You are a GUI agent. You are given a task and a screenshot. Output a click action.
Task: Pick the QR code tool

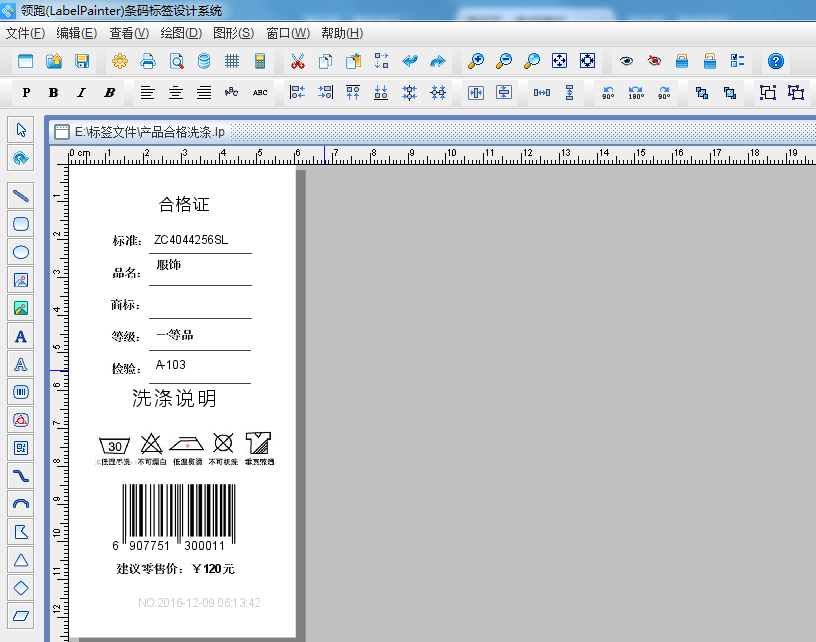point(20,447)
